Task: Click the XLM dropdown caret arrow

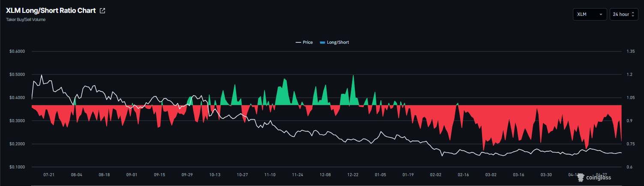Action: click(601, 15)
